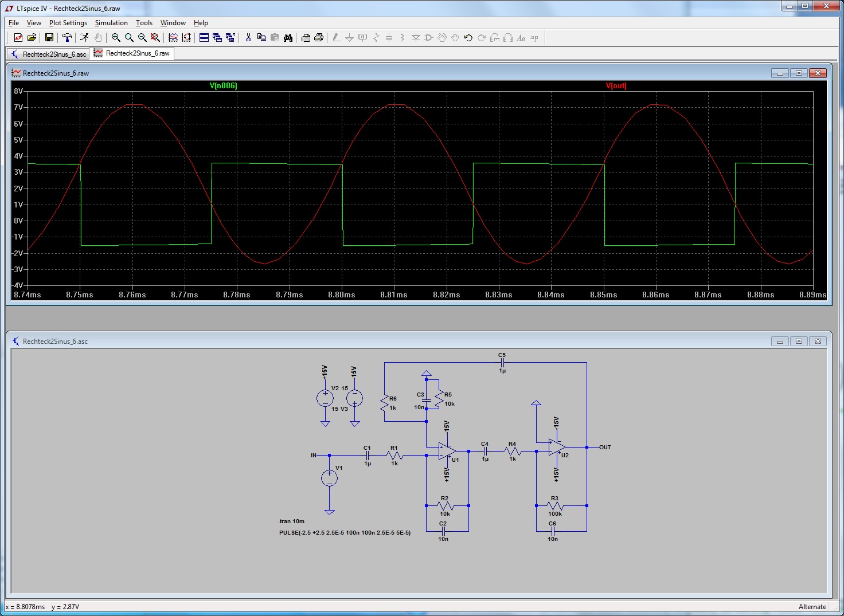Click the Place Component gate icon
844x616 pixels.
tap(429, 38)
